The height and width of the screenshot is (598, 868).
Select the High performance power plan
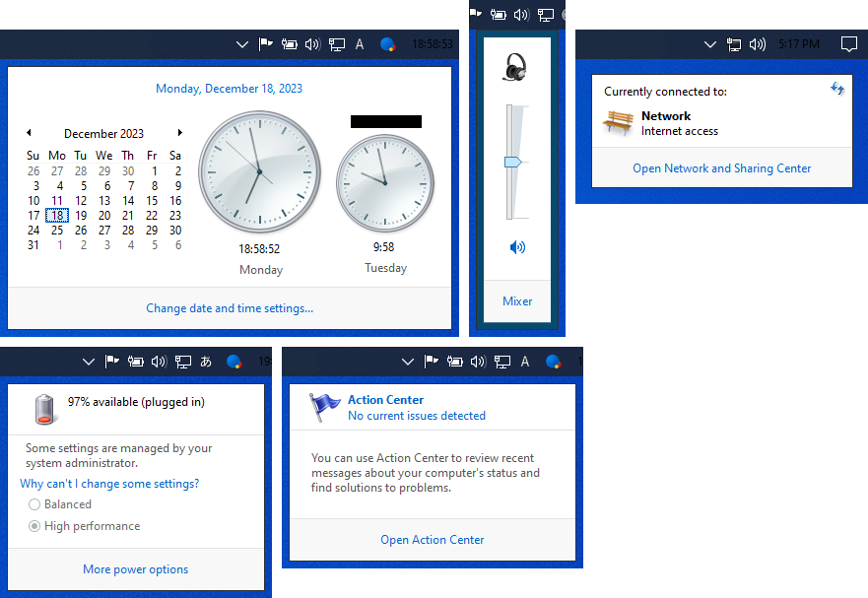coord(34,526)
